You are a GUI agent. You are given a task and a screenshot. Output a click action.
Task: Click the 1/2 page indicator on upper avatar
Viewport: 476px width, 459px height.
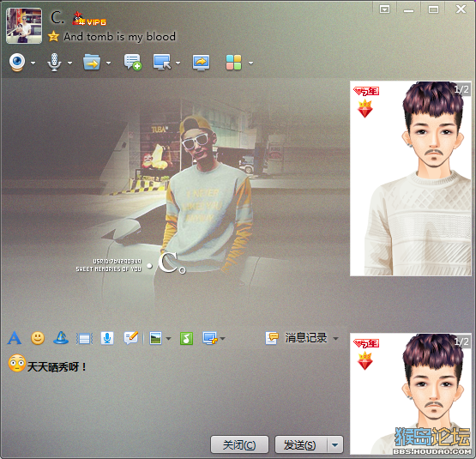[461, 89]
